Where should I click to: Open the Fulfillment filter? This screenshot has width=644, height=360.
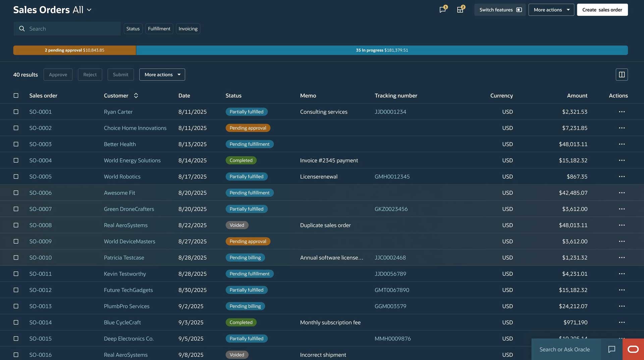coord(159,29)
